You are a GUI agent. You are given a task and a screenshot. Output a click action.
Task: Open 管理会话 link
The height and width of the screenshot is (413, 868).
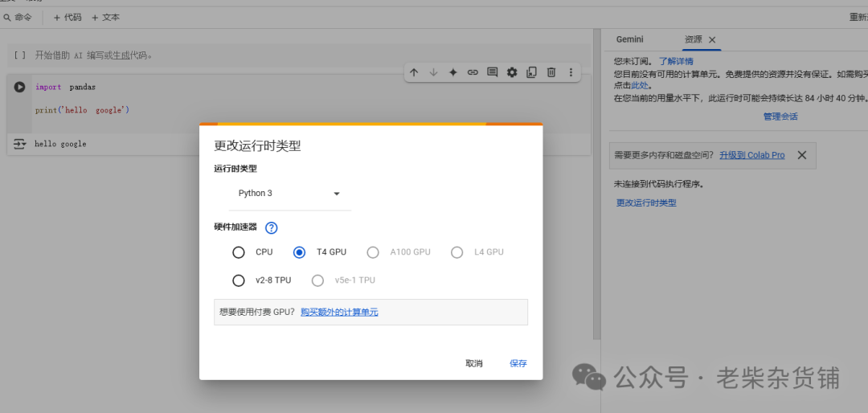(780, 117)
